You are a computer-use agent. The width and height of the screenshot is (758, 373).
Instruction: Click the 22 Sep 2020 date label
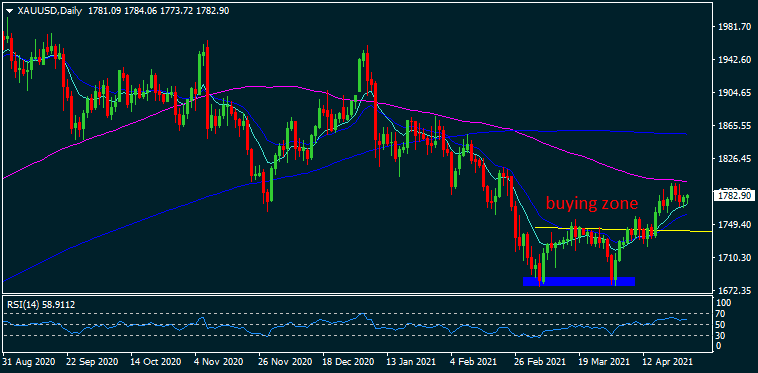92,361
